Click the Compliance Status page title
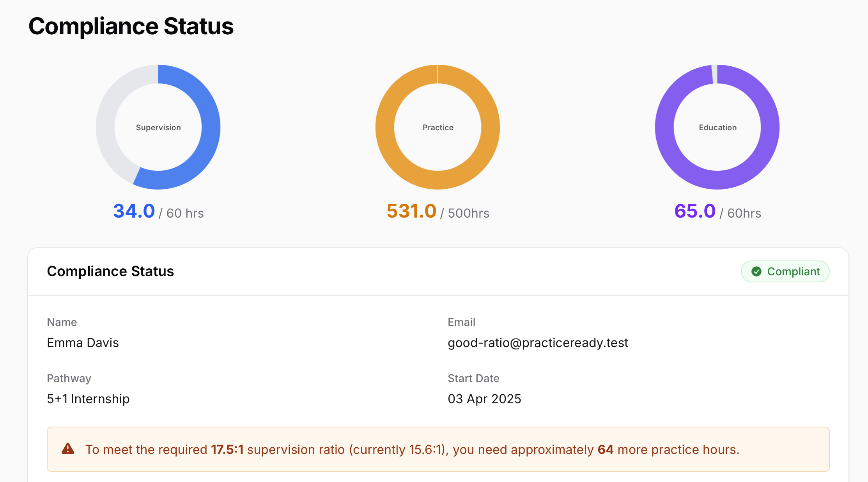Screen dimensions: 868x482 pos(131,26)
